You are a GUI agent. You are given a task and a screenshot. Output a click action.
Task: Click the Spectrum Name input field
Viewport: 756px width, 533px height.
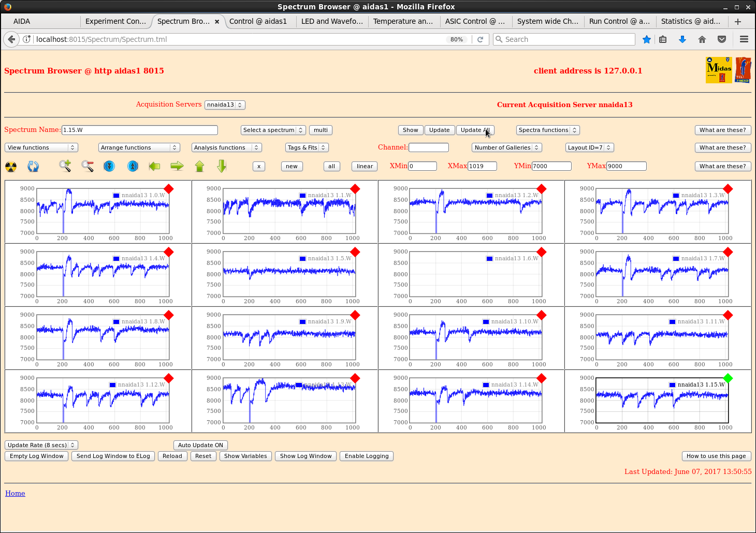click(x=140, y=130)
